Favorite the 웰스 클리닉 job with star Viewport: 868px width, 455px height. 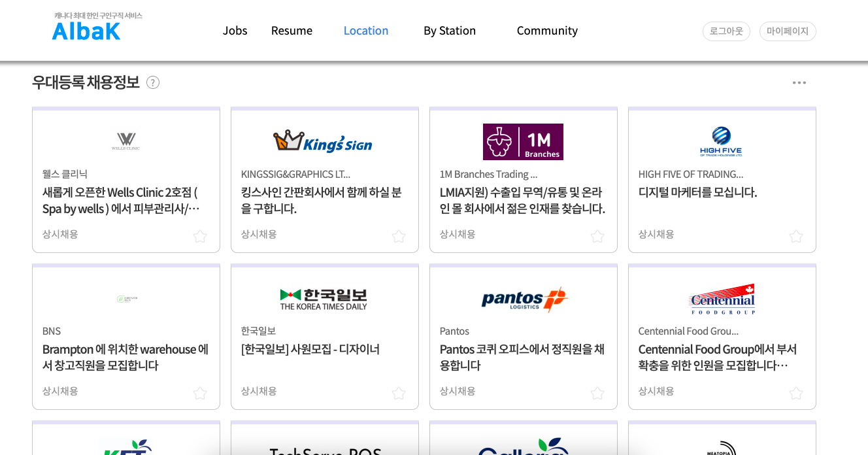point(200,236)
